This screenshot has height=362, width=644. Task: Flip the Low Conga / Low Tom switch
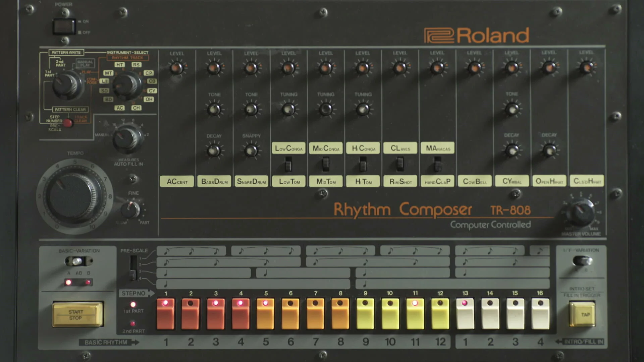pos(288,165)
